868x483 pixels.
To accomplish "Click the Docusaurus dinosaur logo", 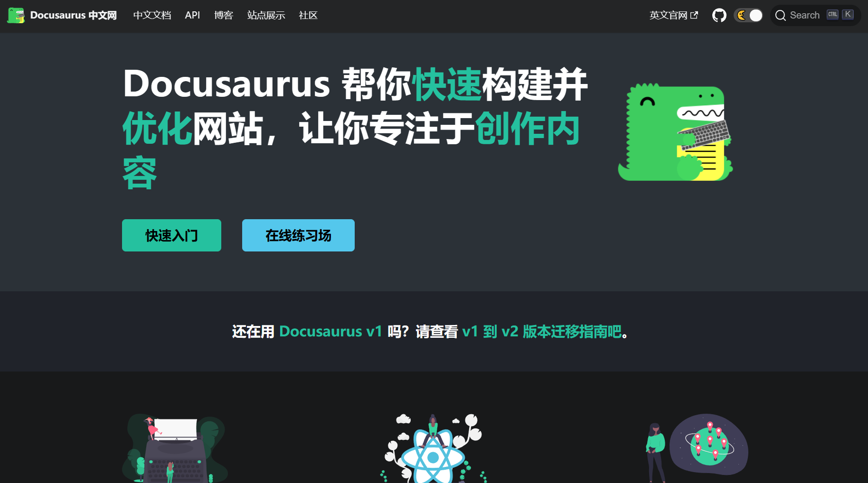I will click(x=16, y=15).
